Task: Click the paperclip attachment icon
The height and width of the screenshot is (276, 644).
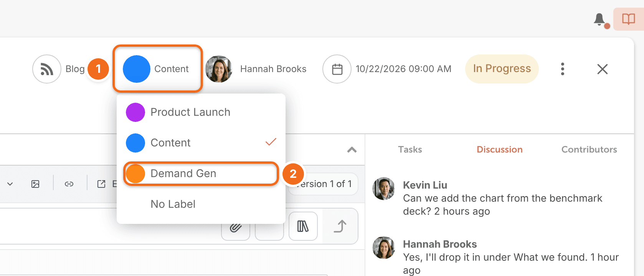Action: 236,228
